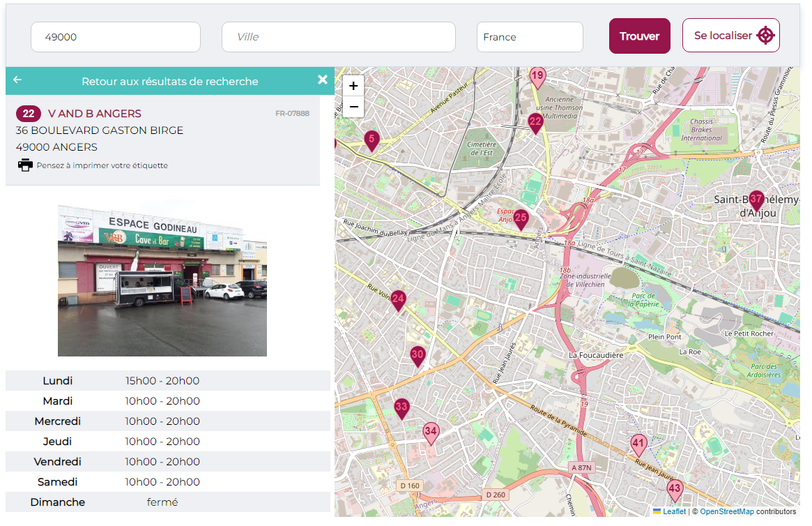The height and width of the screenshot is (526, 812).
Task: Click the Vendredi opening hours row
Action: [168, 462]
